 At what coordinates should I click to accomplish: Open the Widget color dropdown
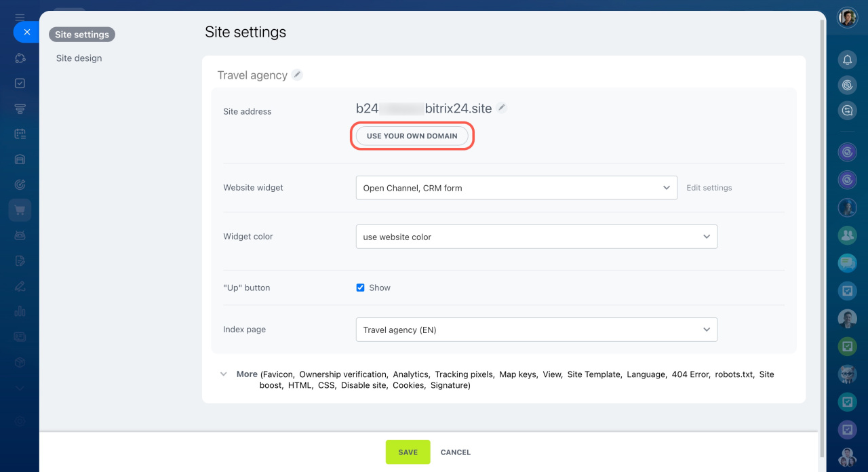point(536,237)
